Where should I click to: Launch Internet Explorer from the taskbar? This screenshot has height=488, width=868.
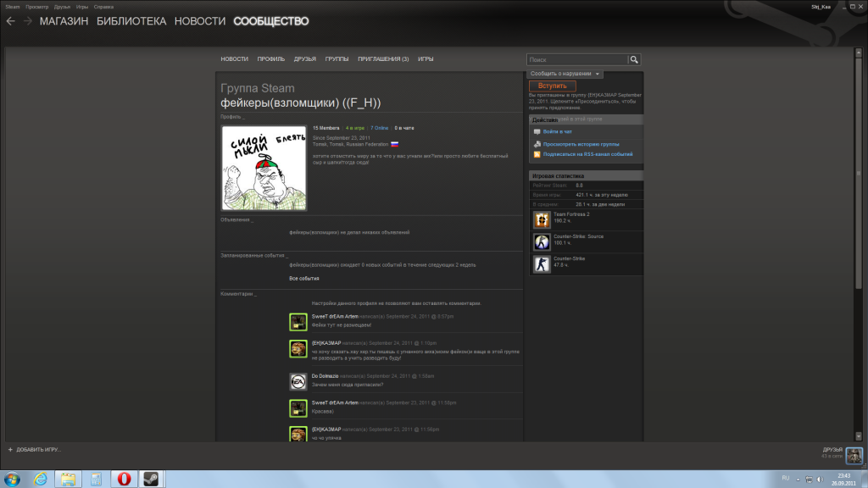pyautogui.click(x=41, y=480)
